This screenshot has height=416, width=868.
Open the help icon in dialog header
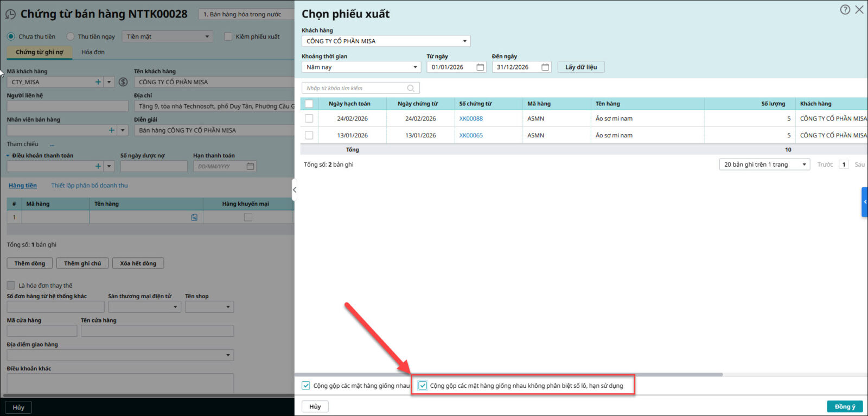(845, 10)
